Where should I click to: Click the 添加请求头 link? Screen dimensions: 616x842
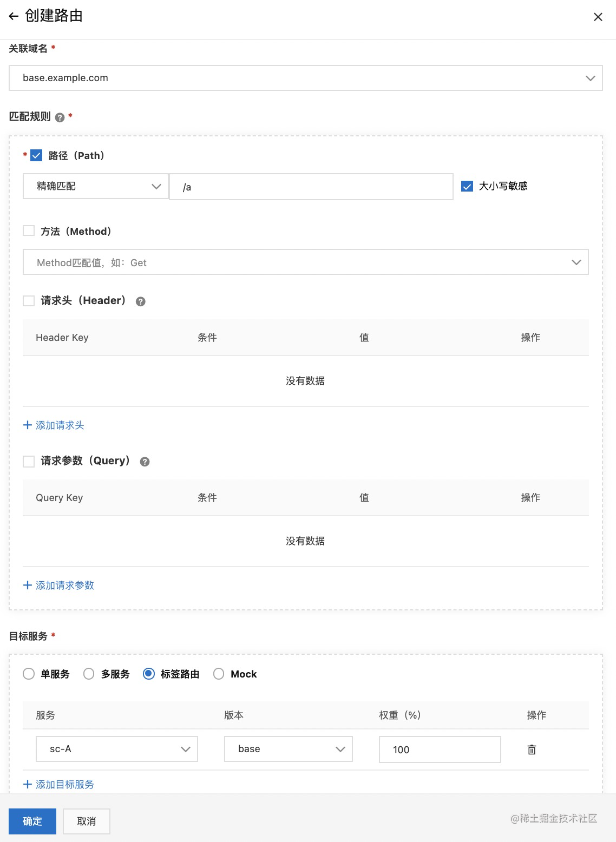point(60,425)
